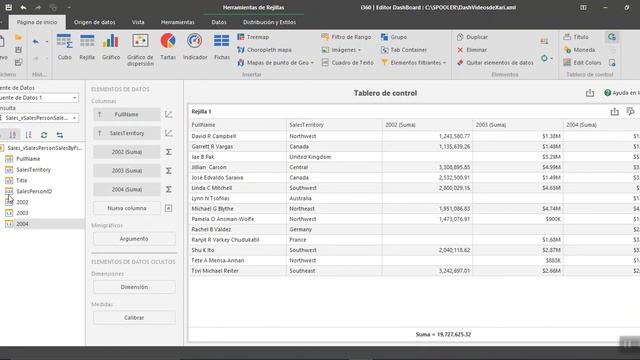Switch to Página de inicio tab

[x=37, y=22]
